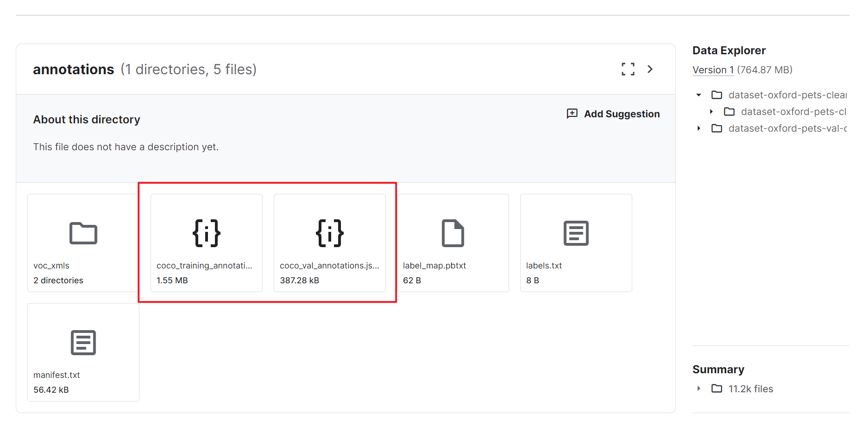Screen dimensions: 868x434
Task: Click the '2 directories' text under voc_xmls
Action: click(x=58, y=281)
